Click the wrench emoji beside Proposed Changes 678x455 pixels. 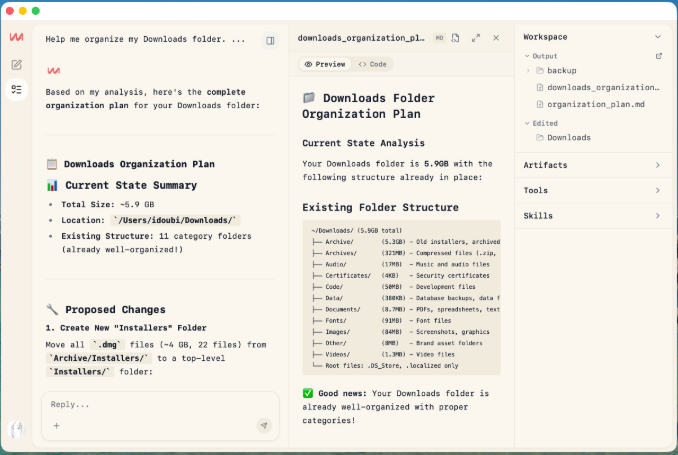[x=52, y=309]
